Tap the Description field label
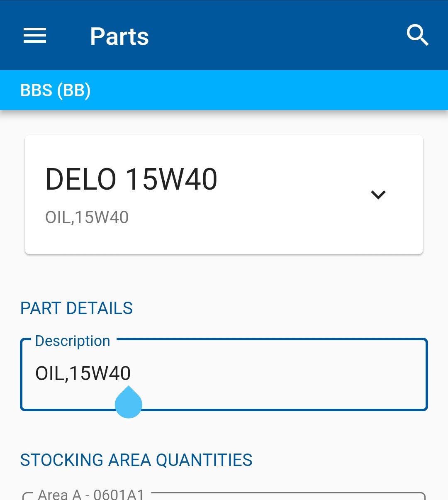Image resolution: width=448 pixels, height=500 pixels. (x=73, y=341)
